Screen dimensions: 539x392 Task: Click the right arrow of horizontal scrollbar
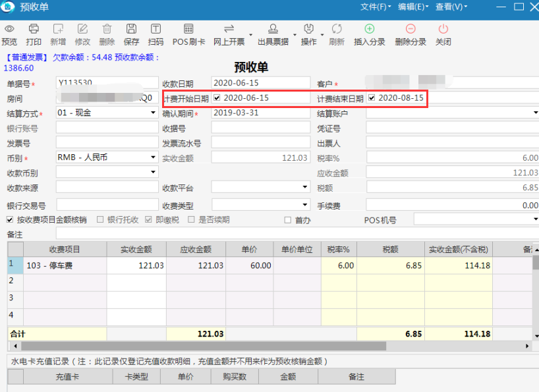point(527,346)
